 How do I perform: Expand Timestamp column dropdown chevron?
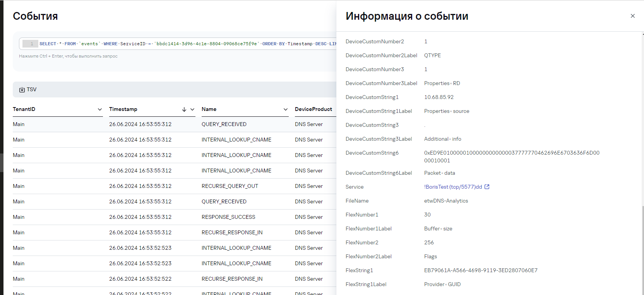click(192, 109)
